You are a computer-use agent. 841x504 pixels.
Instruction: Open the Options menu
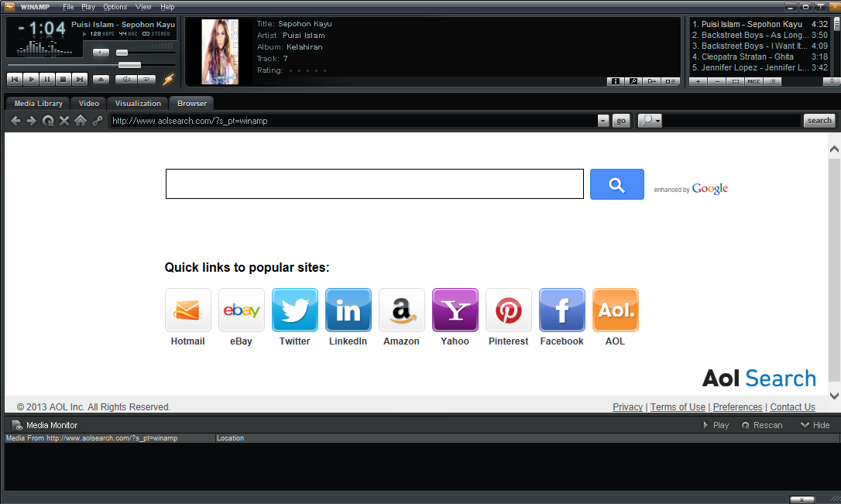tap(115, 7)
